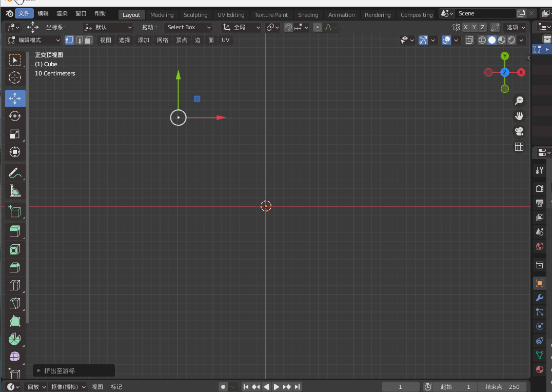Select the Measure ruler tool
The image size is (552, 392).
coord(15,191)
